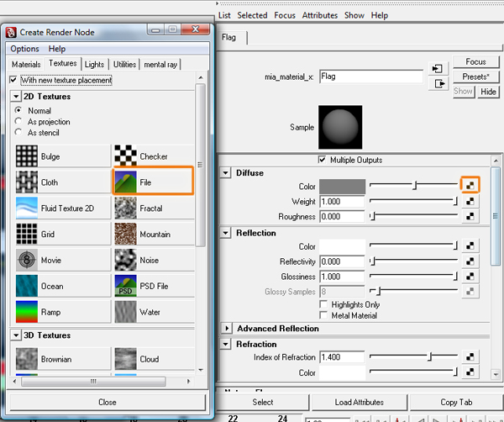The width and height of the screenshot is (504, 422).
Task: Click Refraction Color map connection icon
Action: coord(470,372)
